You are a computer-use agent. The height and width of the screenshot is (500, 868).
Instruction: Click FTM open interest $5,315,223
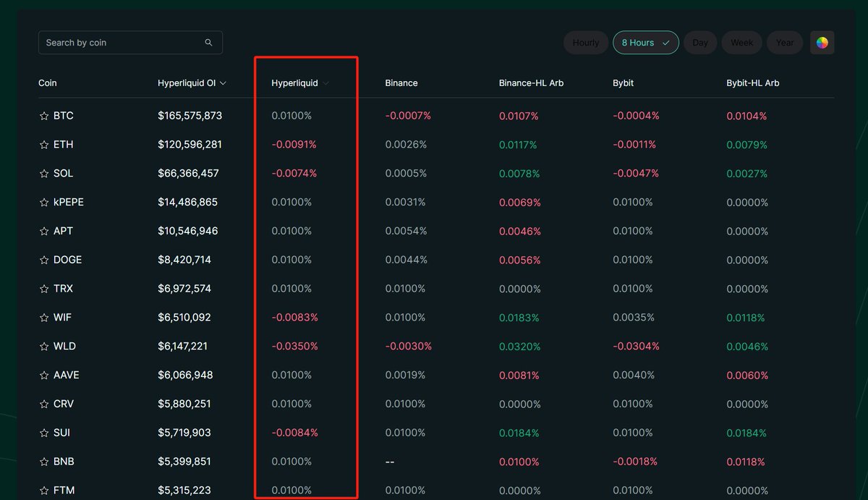click(x=184, y=491)
